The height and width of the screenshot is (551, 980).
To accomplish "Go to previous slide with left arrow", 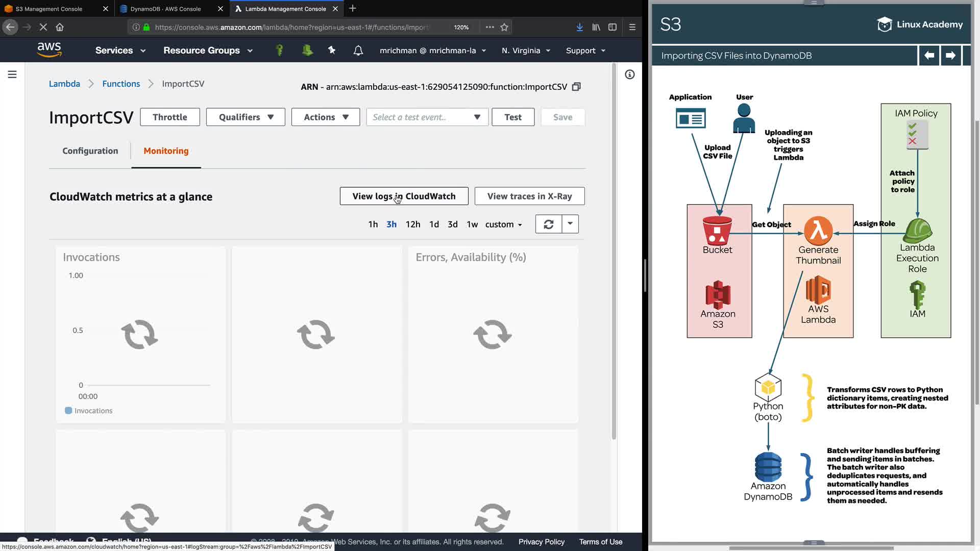I will [929, 56].
